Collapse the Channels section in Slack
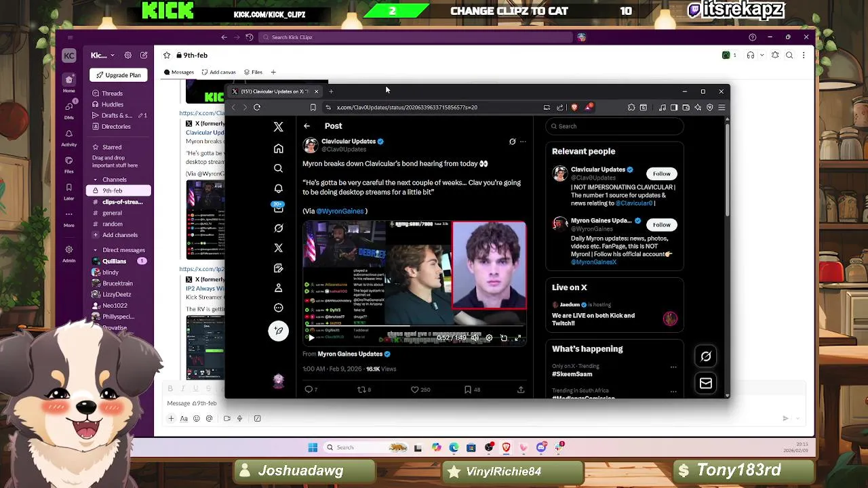 (96, 180)
